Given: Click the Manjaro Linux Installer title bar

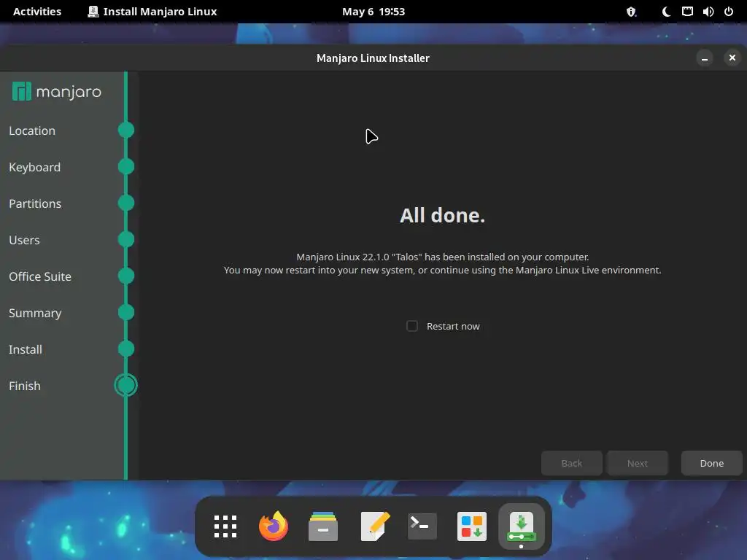Looking at the screenshot, I should coord(373,58).
